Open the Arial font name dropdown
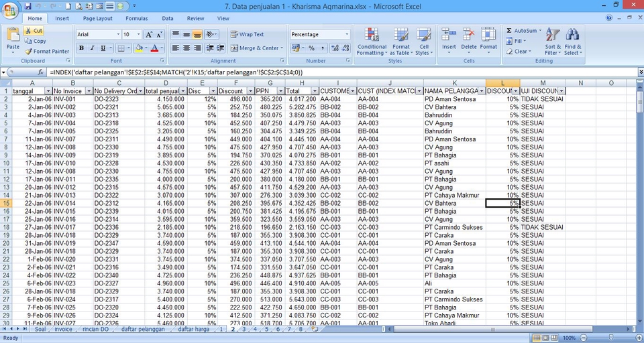Viewport: 644px width, 343px height. [118, 34]
